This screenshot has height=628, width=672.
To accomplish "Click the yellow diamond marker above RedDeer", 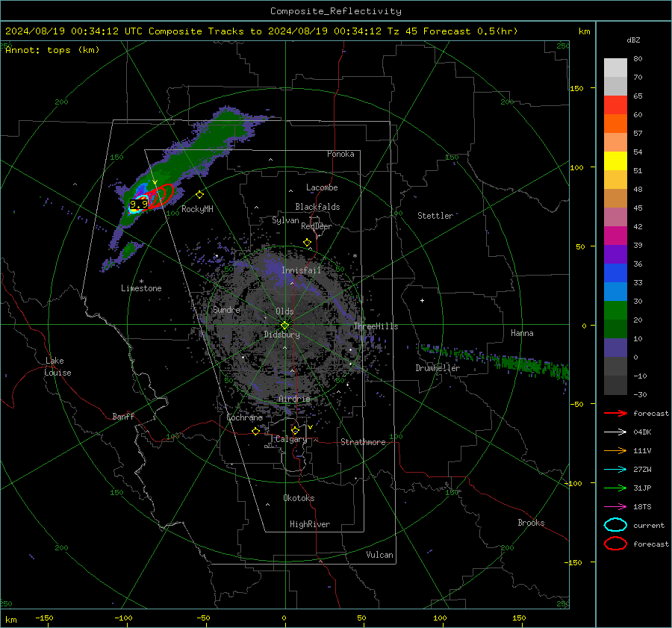I will pyautogui.click(x=307, y=243).
